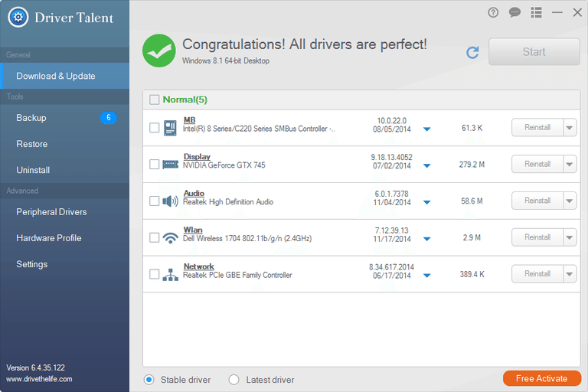
Task: Go to Backup in sidebar
Action: pyautogui.click(x=65, y=118)
